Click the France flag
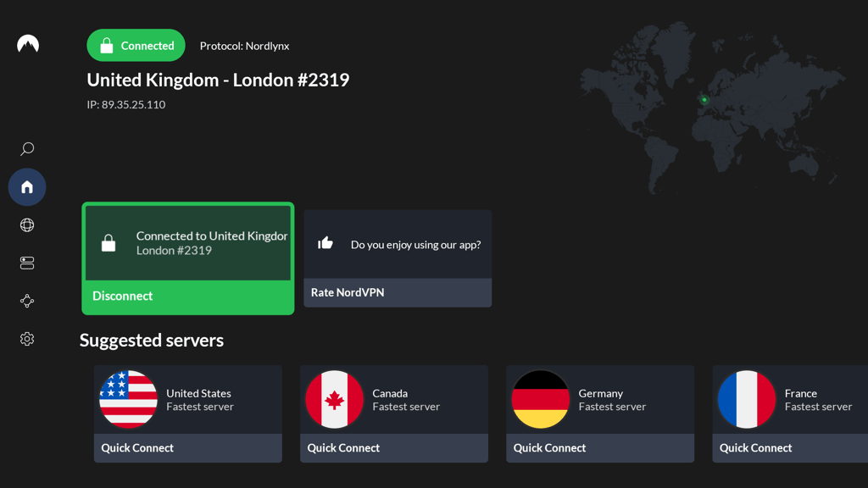The height and width of the screenshot is (488, 868). click(747, 399)
